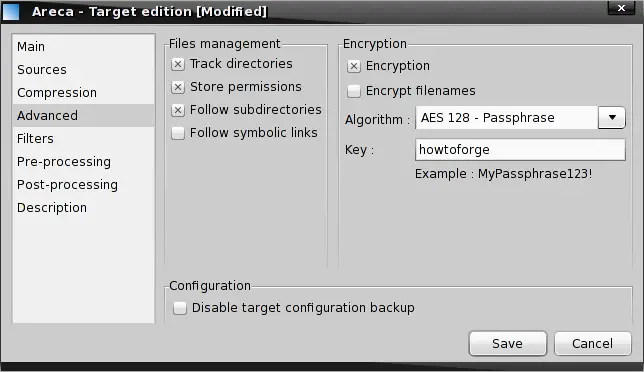The height and width of the screenshot is (372, 644).
Task: Toggle Follow subdirectories checkbox
Action: (178, 110)
